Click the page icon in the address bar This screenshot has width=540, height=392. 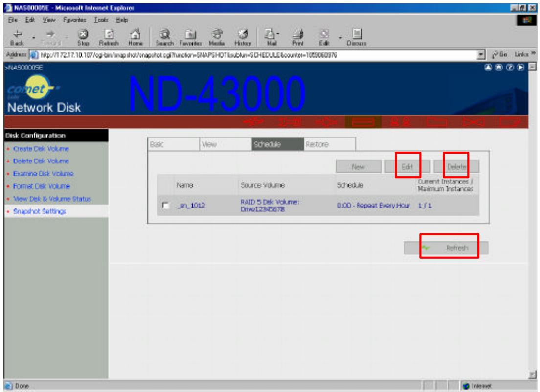[x=34, y=55]
